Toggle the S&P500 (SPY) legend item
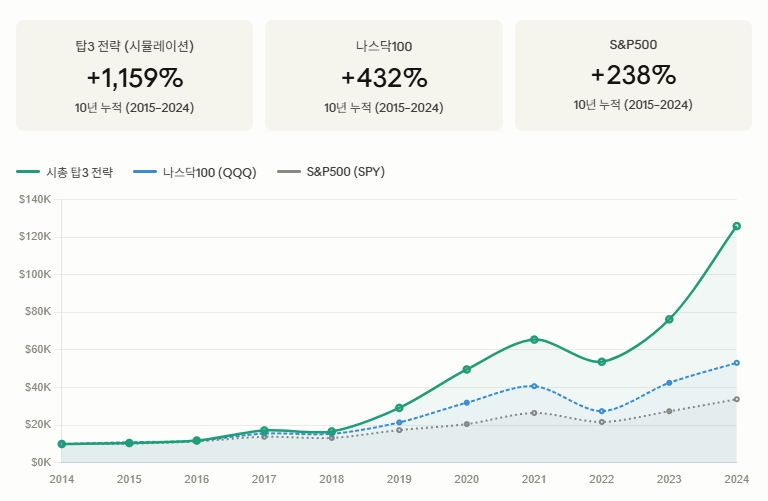 331,172
